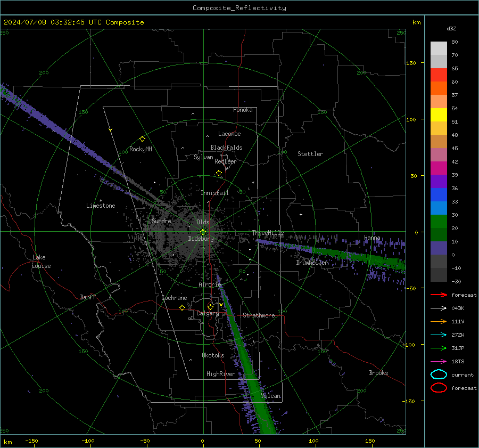Click the Brooks label
The width and height of the screenshot is (479, 448).
click(378, 373)
